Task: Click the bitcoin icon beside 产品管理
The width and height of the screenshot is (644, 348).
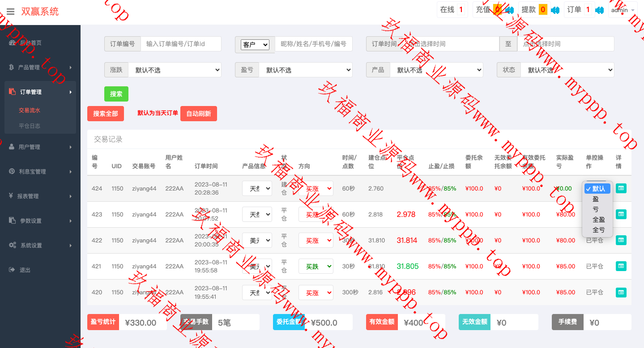Action: pyautogui.click(x=12, y=67)
